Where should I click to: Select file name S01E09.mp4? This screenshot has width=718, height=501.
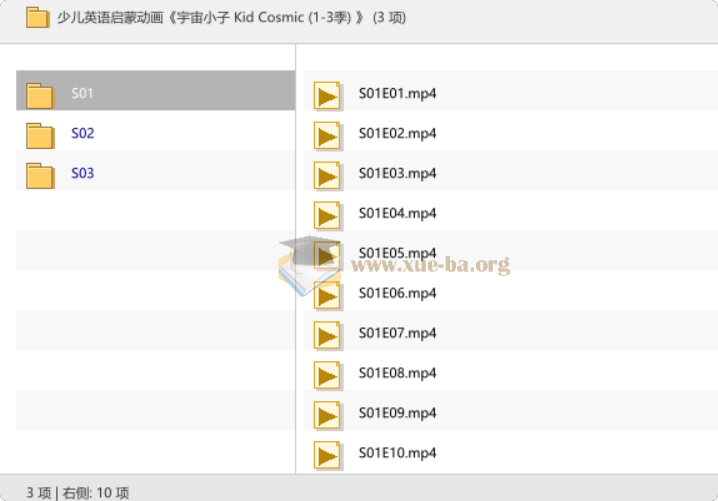pos(397,414)
